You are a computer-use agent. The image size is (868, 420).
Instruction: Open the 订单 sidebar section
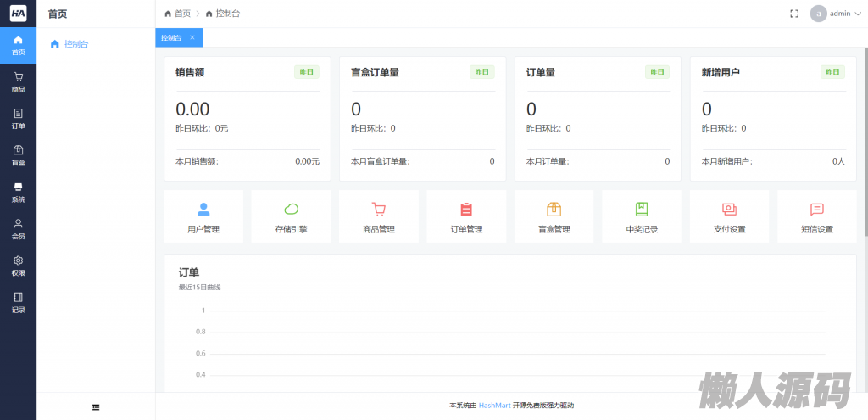[18, 118]
